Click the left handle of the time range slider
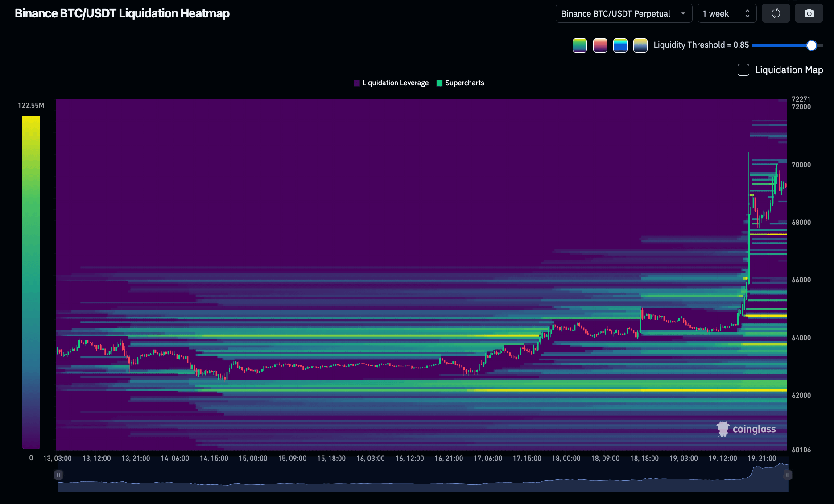 pos(58,475)
